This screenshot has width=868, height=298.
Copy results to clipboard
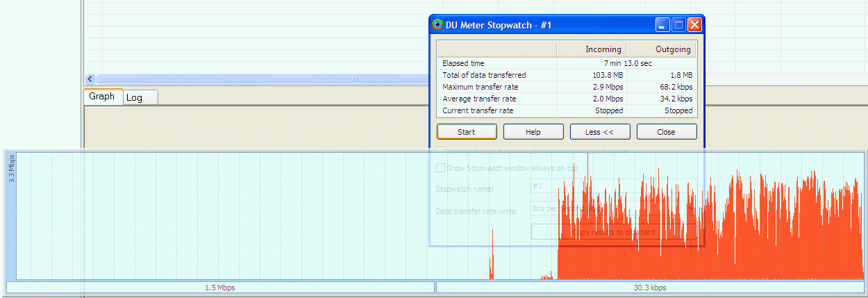(614, 232)
